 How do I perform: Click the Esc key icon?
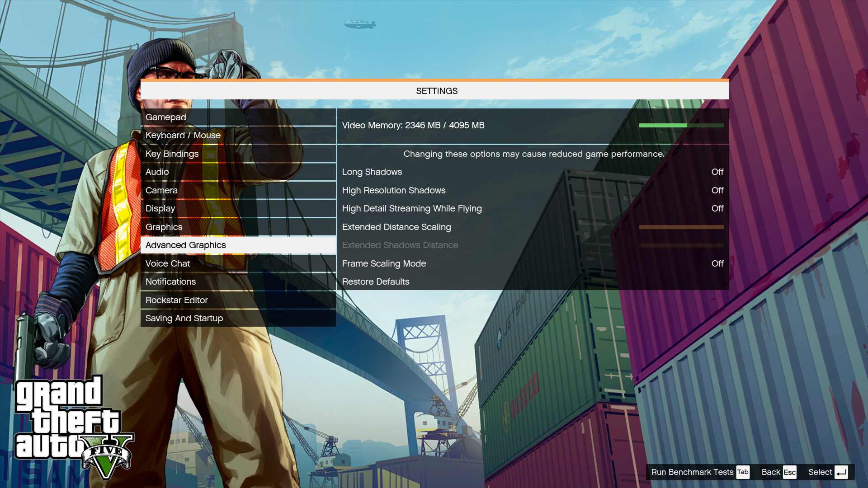789,472
